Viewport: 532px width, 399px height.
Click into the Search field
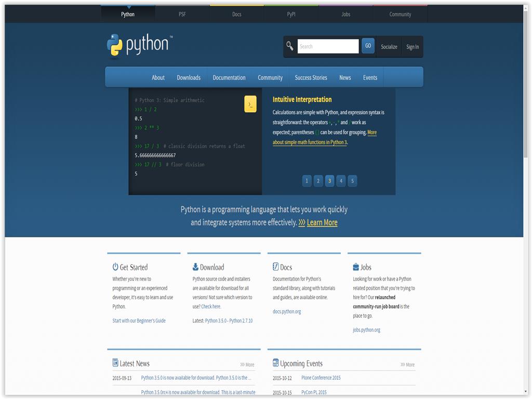pyautogui.click(x=328, y=46)
